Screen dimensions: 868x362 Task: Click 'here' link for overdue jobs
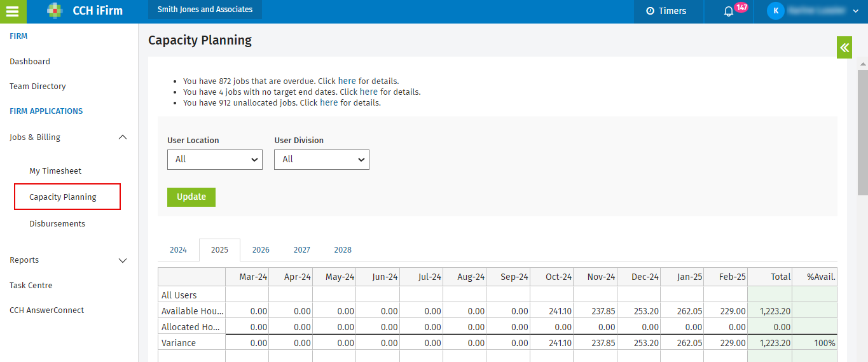(347, 81)
